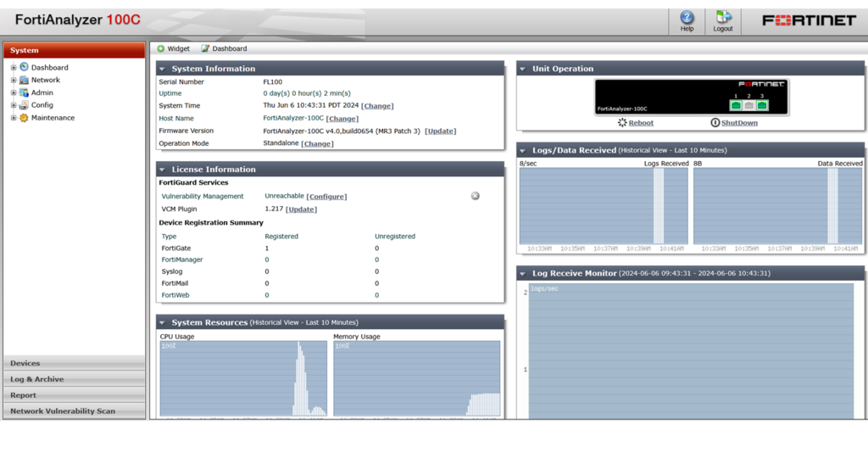868x463 pixels.
Task: Collapse the Log Receive Monitor widget
Action: pos(522,274)
